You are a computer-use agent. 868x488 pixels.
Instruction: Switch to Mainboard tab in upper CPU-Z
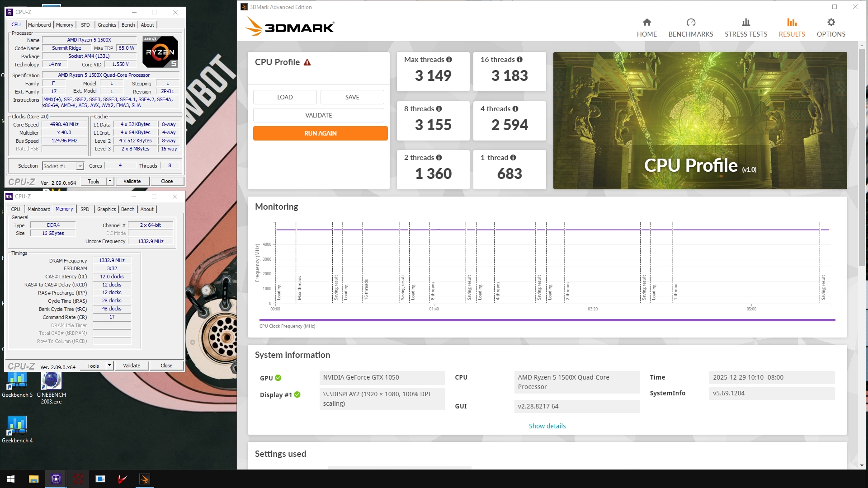tap(39, 25)
